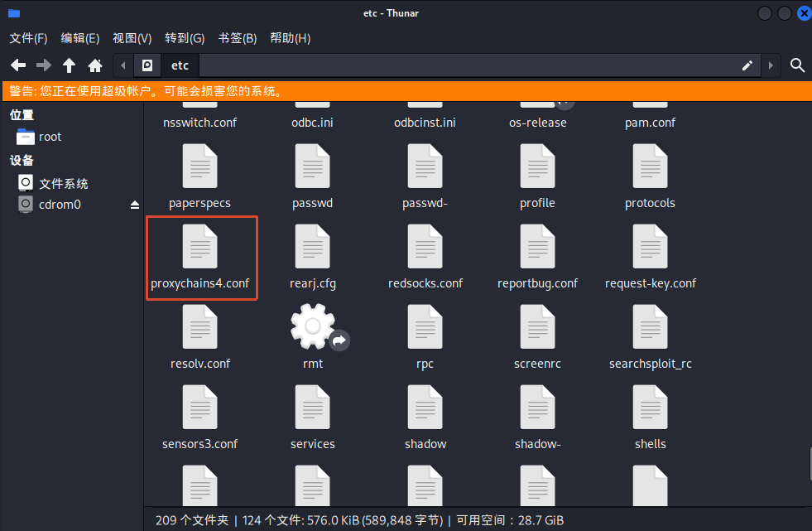Image resolution: width=812 pixels, height=531 pixels.
Task: Select the shadow file icon
Action: 425,408
